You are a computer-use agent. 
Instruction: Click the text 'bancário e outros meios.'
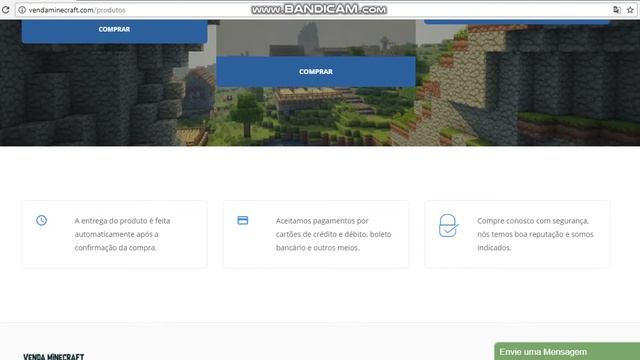tap(318, 248)
